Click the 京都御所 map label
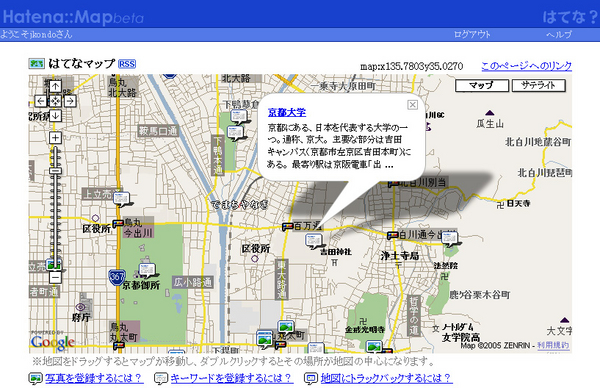600x388 pixels. pyautogui.click(x=141, y=285)
